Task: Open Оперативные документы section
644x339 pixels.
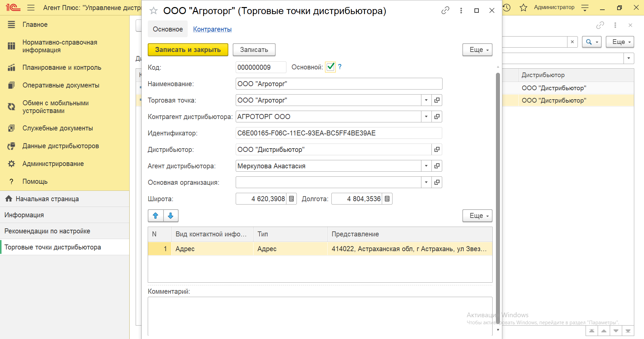Action: coord(64,85)
